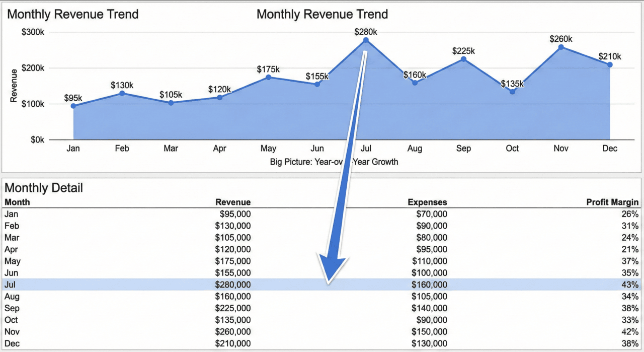Click the January data point on the chart
Screen dimensions: 644x352
coord(73,105)
